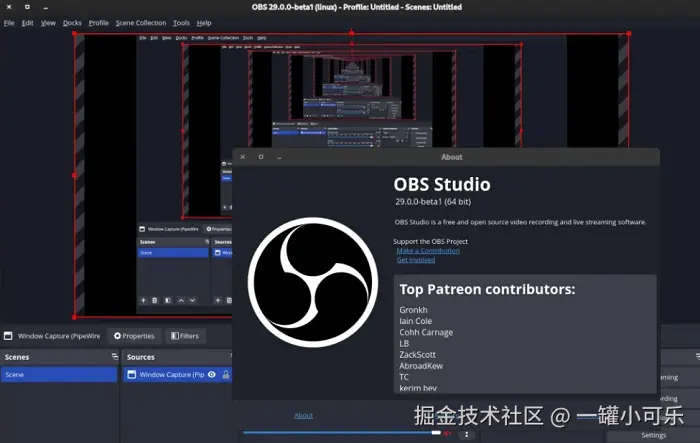The height and width of the screenshot is (443, 700).
Task: Click contributor name Cohh Carnage
Action: 426,332
